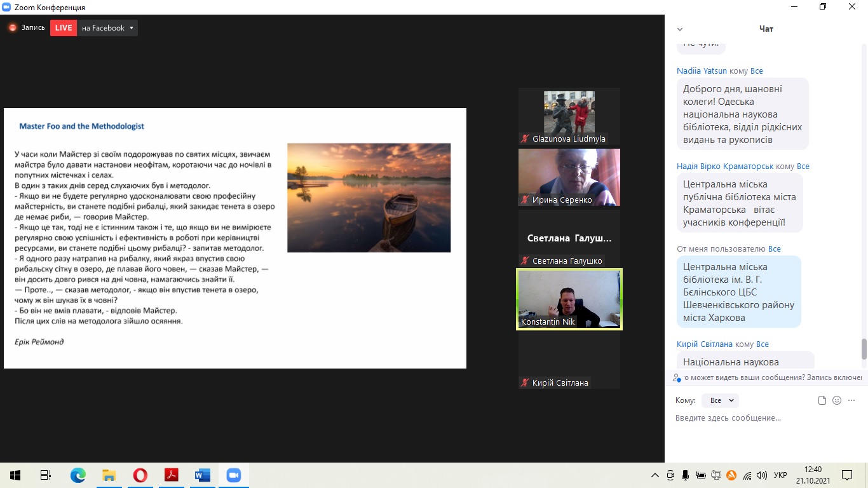Open Opera browser from the taskbar

[x=140, y=475]
